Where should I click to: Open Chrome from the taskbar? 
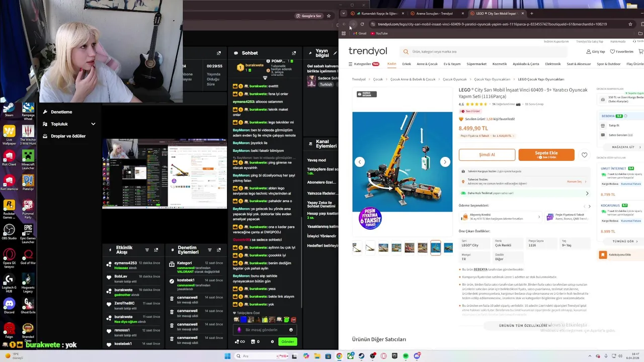[339, 356]
